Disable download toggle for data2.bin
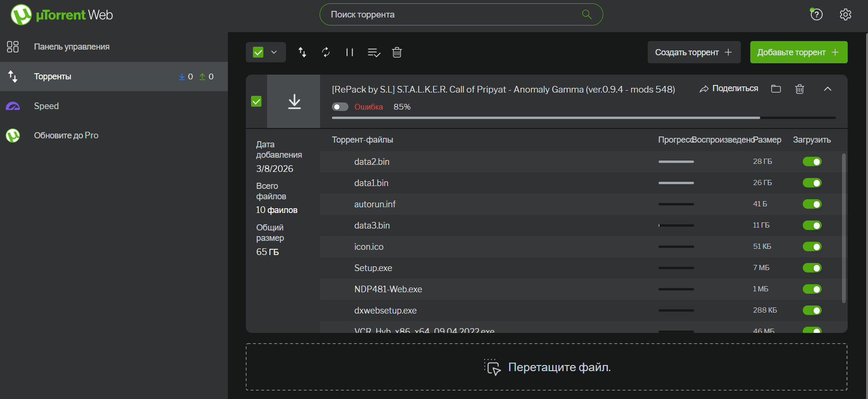The image size is (868, 399). [x=812, y=161]
